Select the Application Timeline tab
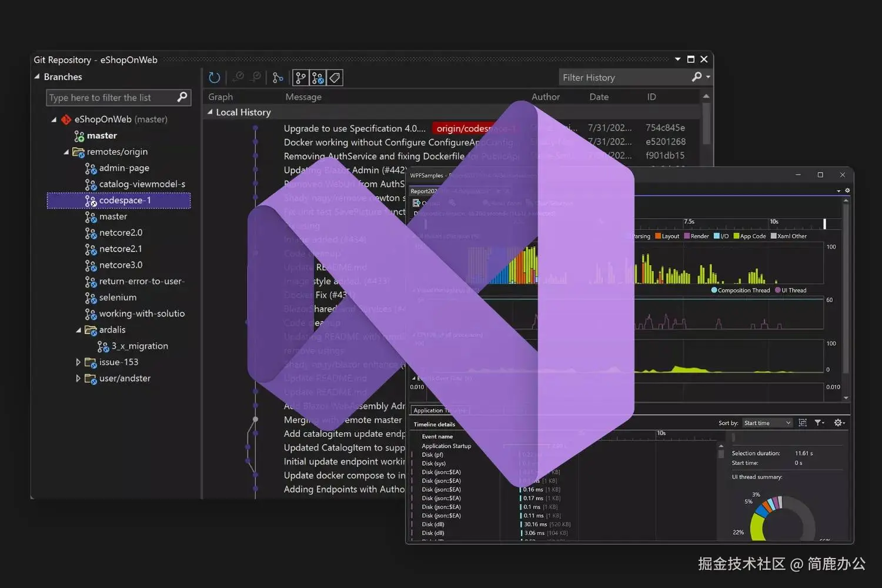 coord(439,410)
